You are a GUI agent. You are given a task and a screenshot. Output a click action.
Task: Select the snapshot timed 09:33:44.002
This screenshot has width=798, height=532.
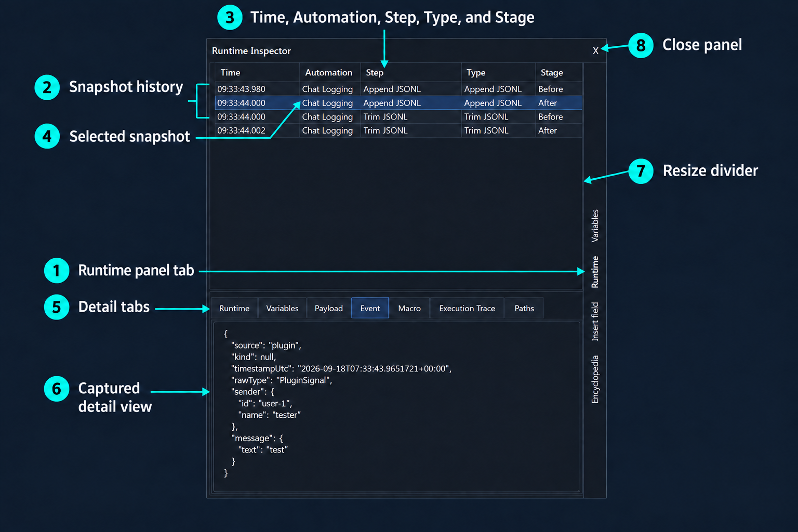(398, 130)
